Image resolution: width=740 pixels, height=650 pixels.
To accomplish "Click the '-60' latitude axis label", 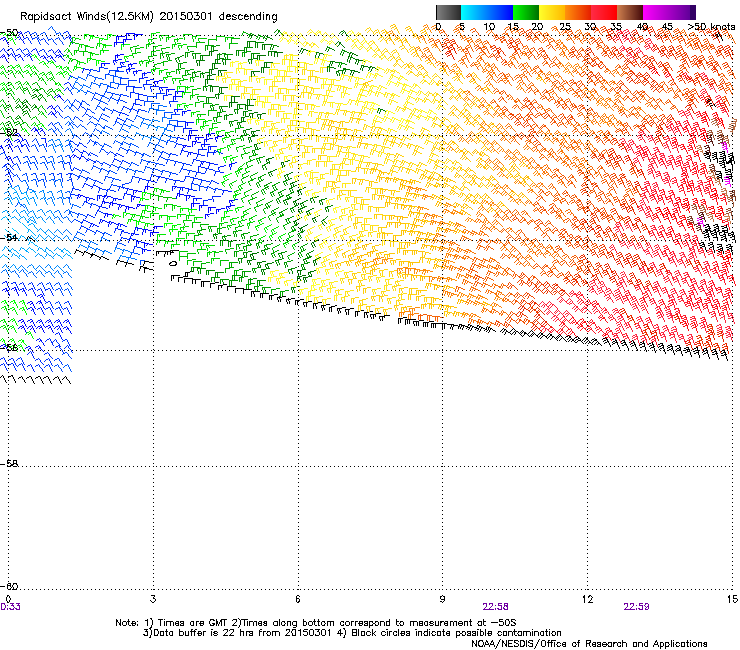I will pos(9,586).
